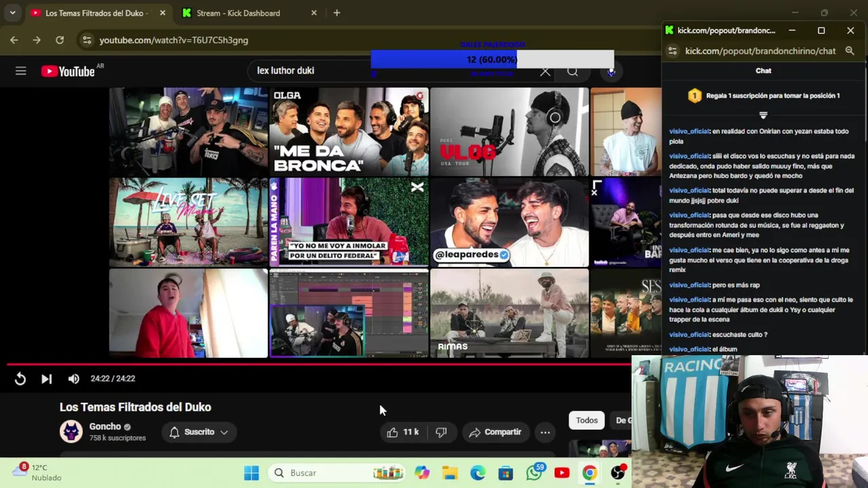This screenshot has height=488, width=868.
Task: Click the Kick popout chat URL
Action: [760, 51]
